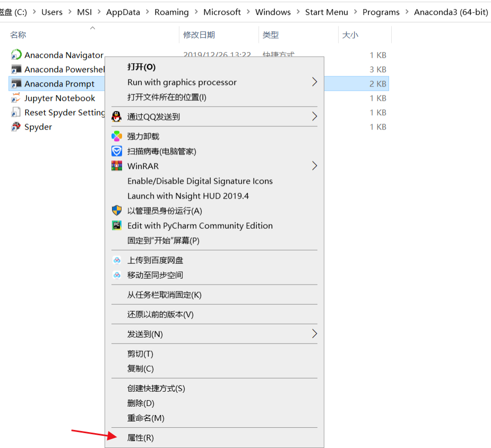
Task: Click the QQ penguin icon in menu
Action: click(x=116, y=116)
